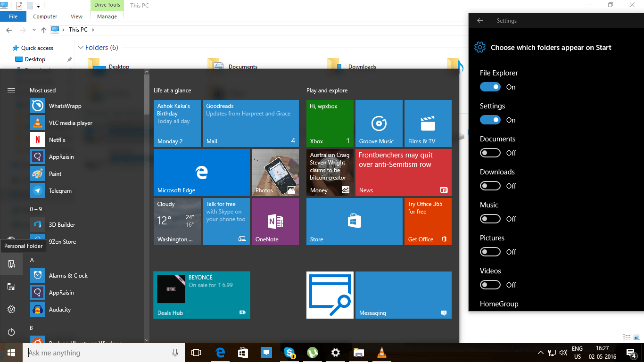Open the News tile headline

(x=404, y=173)
